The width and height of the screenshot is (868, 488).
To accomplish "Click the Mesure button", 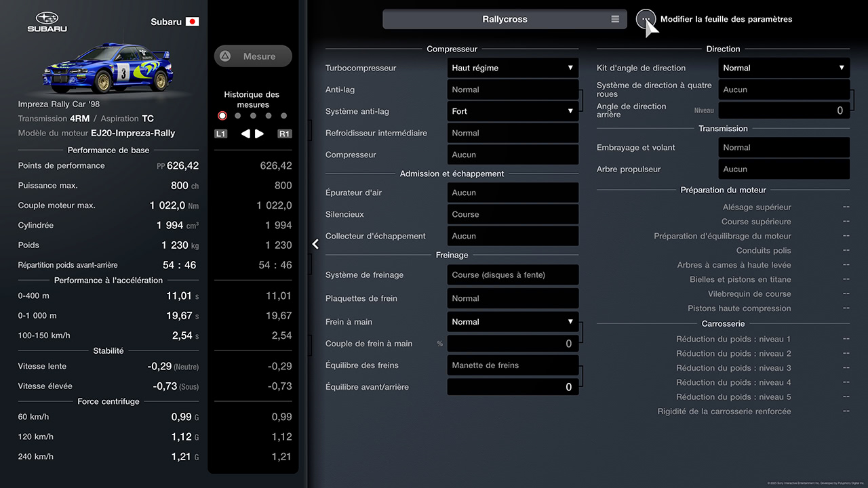I will pyautogui.click(x=253, y=56).
